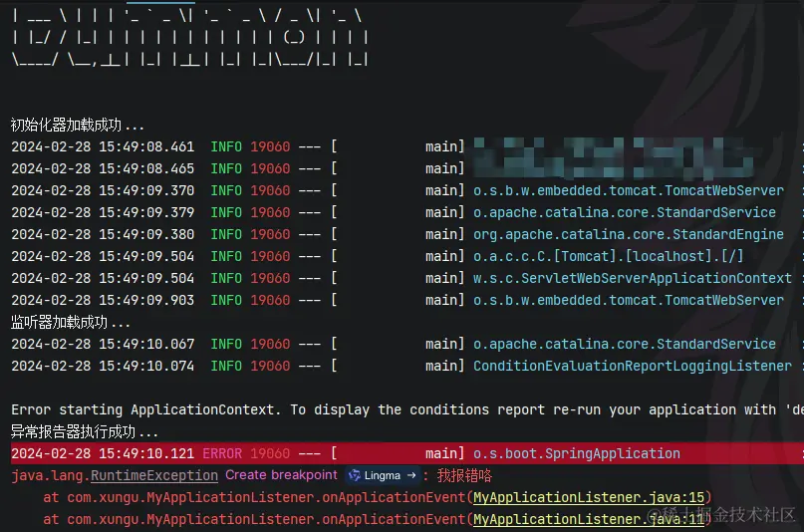Click org.apache.catalina.core.StandardEngine logger name
This screenshot has width=804, height=532.
pos(628,234)
